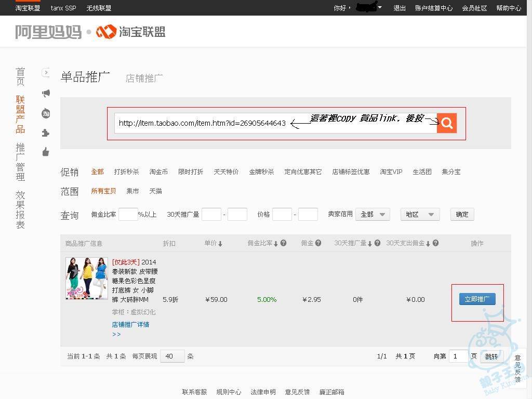This screenshot has height=399, width=532.
Task: Filter promotions by 生活团
Action: [x=422, y=171]
